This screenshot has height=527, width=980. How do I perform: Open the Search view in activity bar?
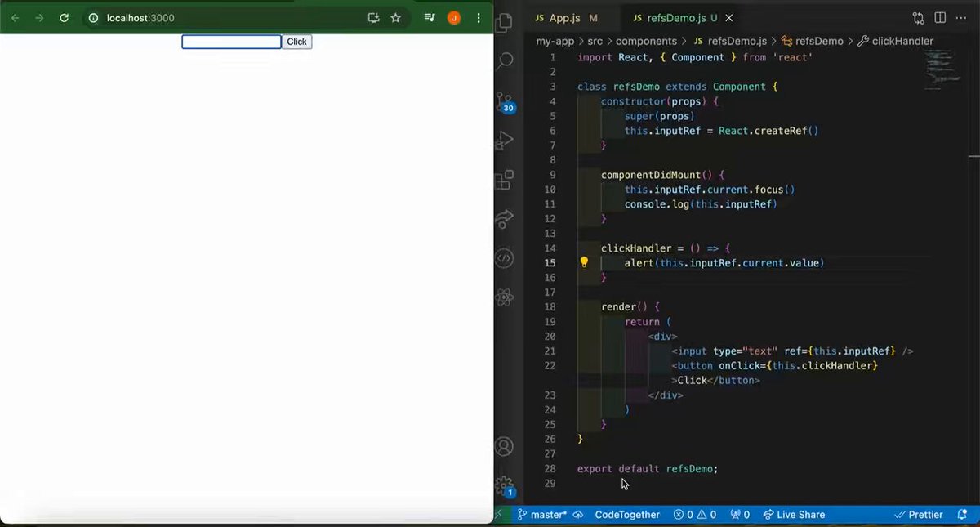(505, 61)
